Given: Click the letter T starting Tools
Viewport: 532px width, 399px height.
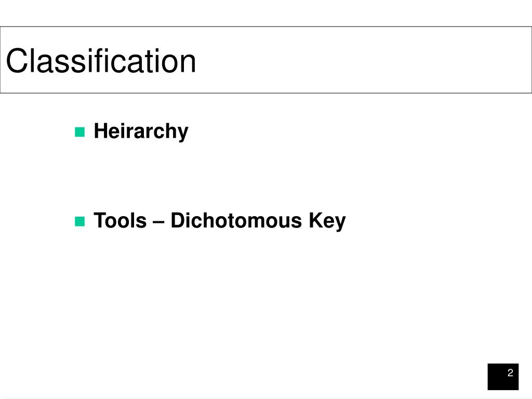Looking at the screenshot, I should (100, 220).
